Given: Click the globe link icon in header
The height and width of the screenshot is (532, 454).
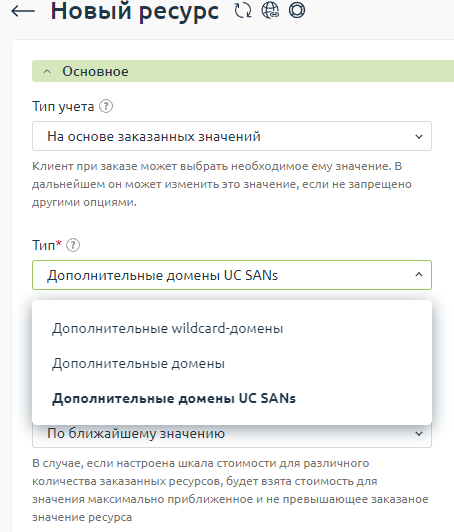Looking at the screenshot, I should pyautogui.click(x=270, y=11).
